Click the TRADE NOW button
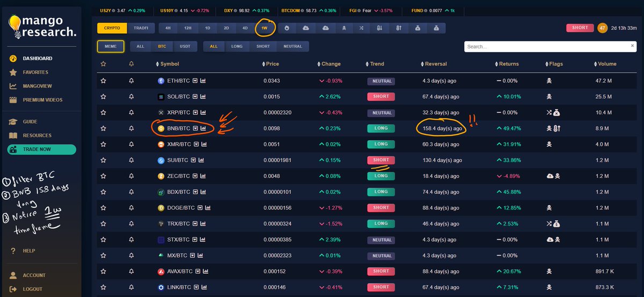 42,149
